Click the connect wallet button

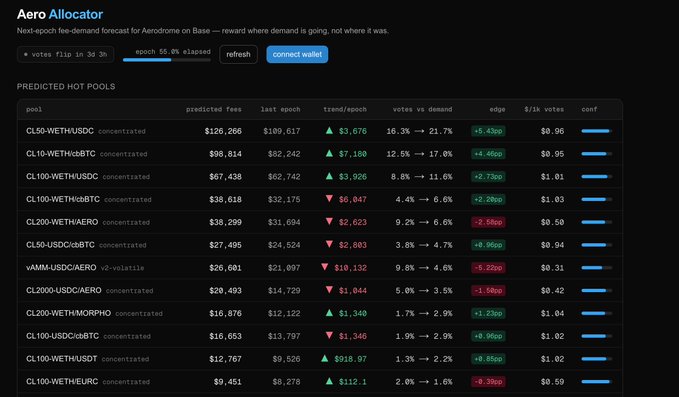point(297,55)
